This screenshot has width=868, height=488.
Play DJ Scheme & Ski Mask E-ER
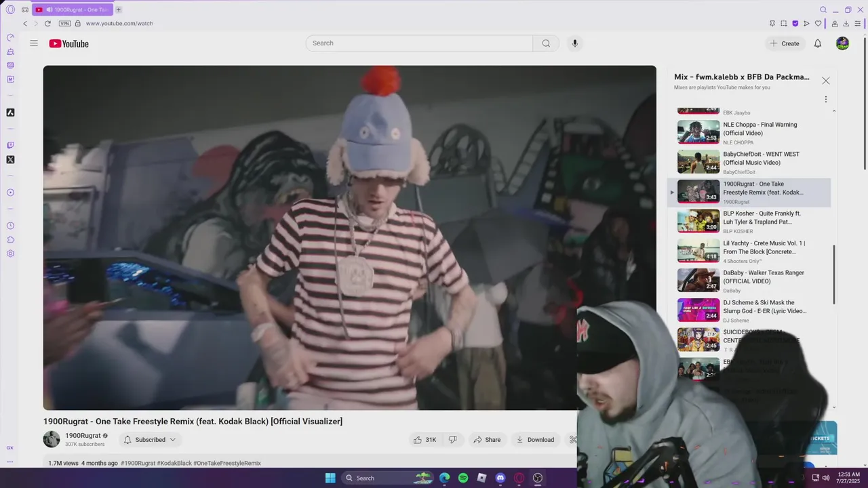749,310
